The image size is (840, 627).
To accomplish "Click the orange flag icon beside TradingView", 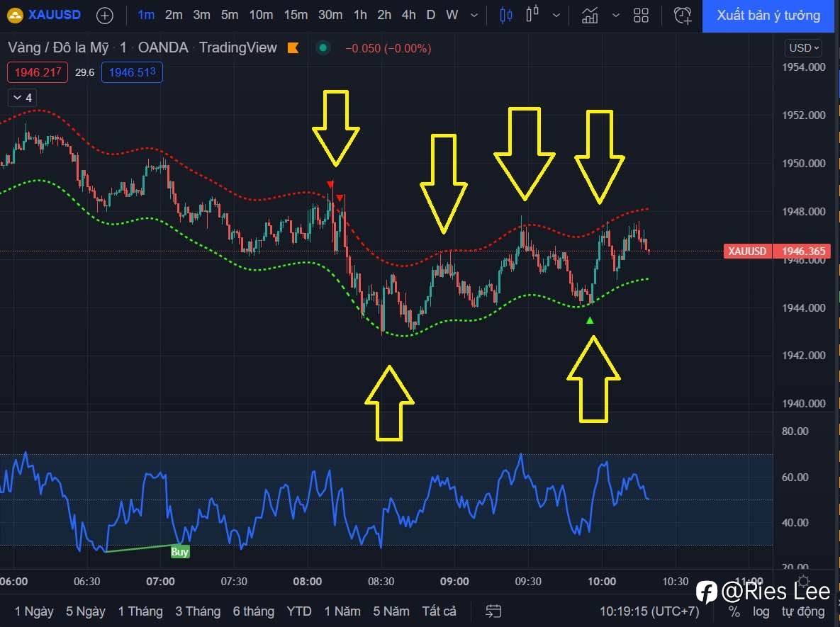I will pos(293,48).
